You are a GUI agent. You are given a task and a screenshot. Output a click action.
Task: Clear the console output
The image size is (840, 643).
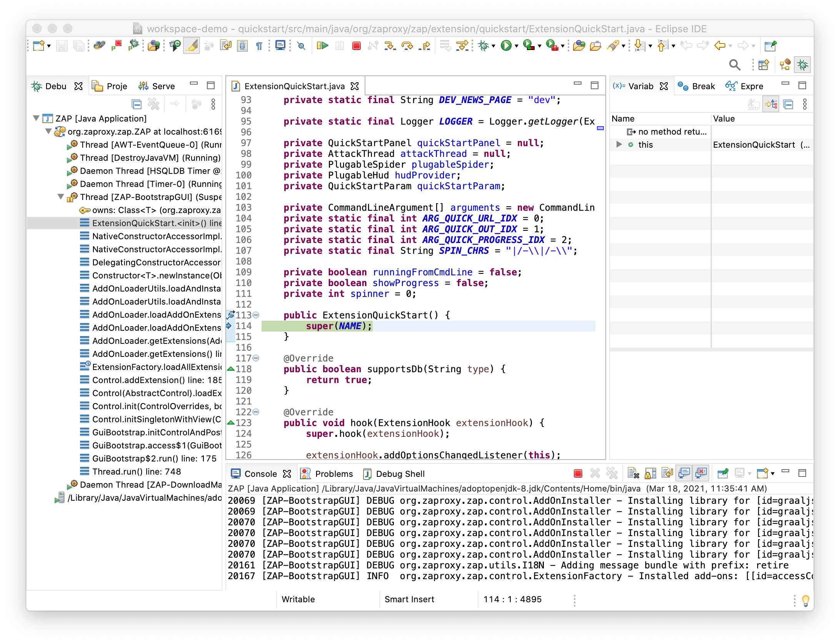coord(633,473)
